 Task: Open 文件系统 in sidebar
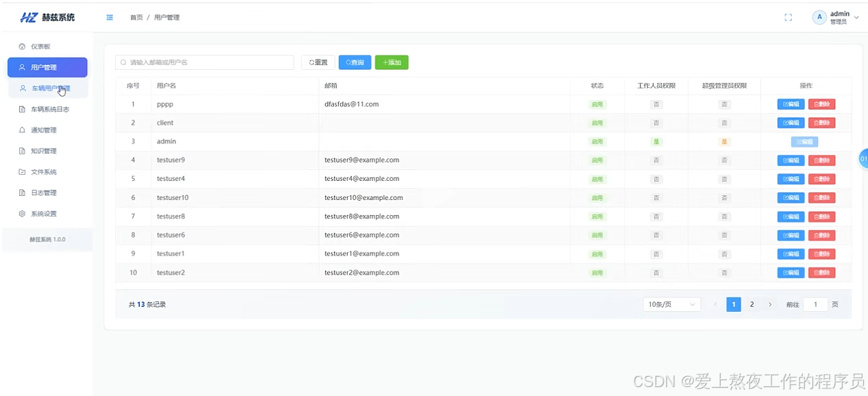coord(47,172)
